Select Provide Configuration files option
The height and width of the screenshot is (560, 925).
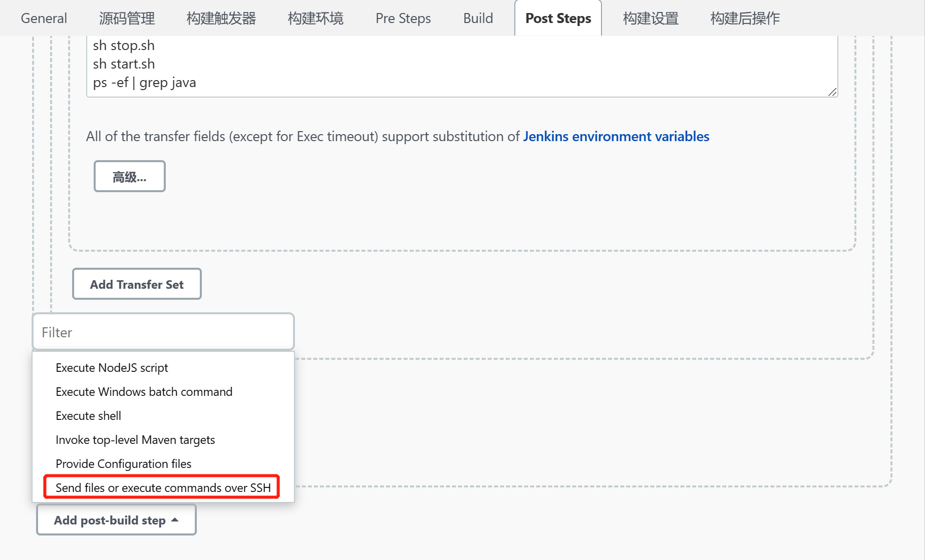[123, 463]
